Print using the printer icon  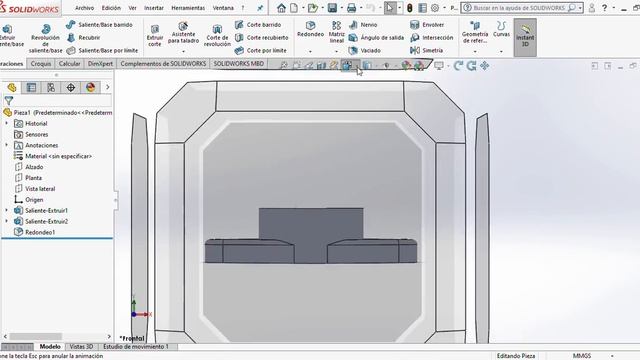click(x=351, y=8)
